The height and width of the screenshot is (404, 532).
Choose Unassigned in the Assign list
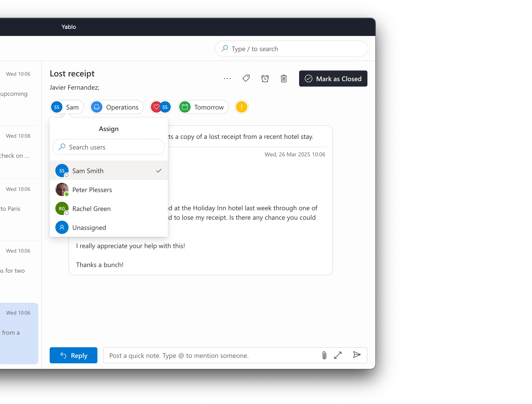tap(109, 227)
